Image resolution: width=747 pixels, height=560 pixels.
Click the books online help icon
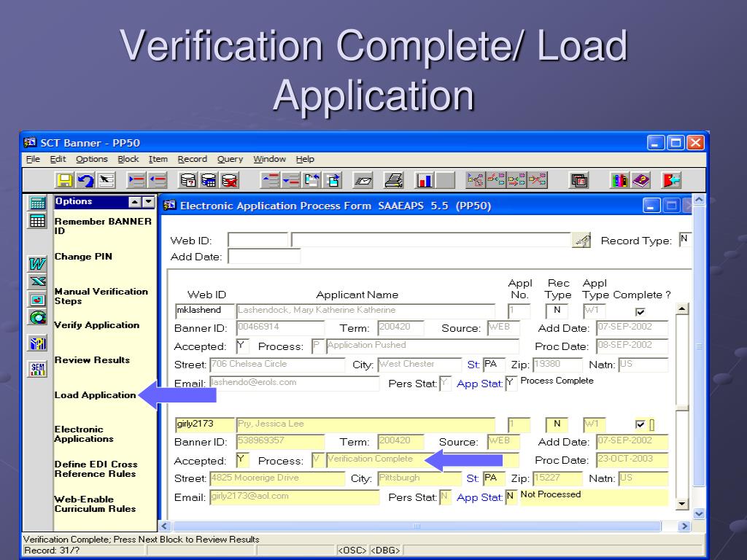[619, 181]
